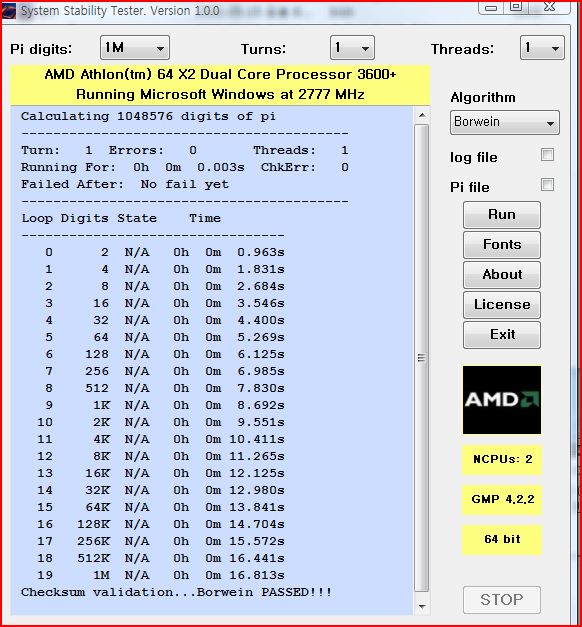Image resolution: width=582 pixels, height=627 pixels.
Task: Click the AMD logo image
Action: coord(502,399)
